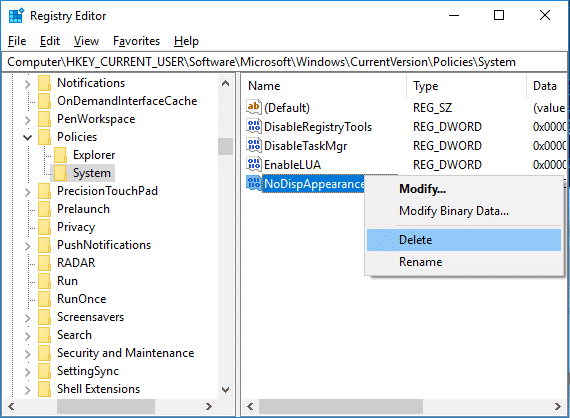This screenshot has height=418, width=570.
Task: Collapse the Policies tree node
Action: (28, 137)
